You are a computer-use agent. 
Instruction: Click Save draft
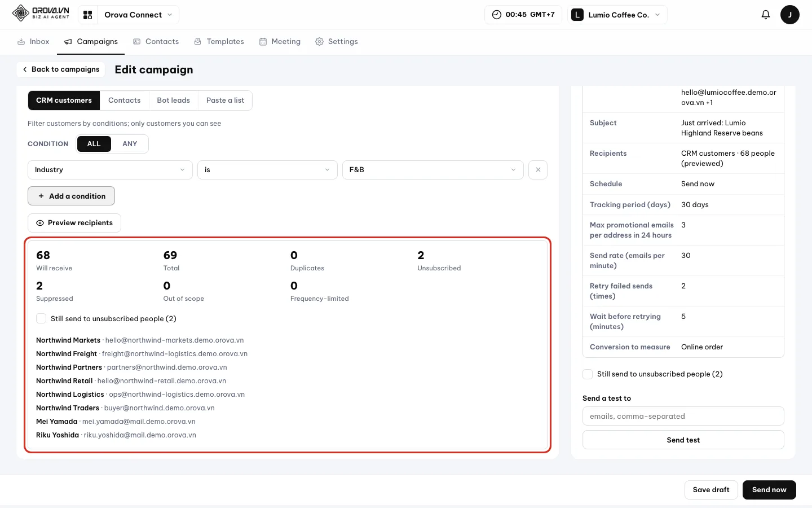click(711, 490)
